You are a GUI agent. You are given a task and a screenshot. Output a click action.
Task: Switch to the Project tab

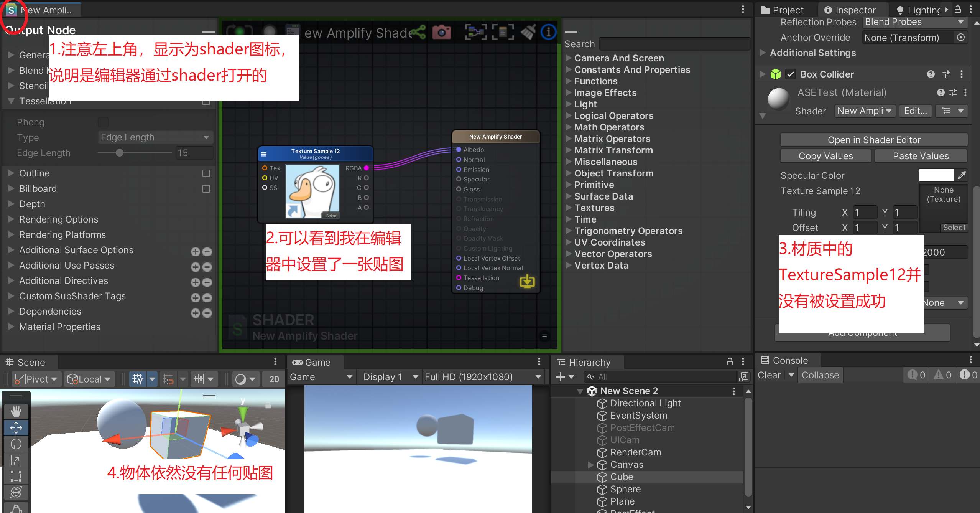tap(782, 10)
